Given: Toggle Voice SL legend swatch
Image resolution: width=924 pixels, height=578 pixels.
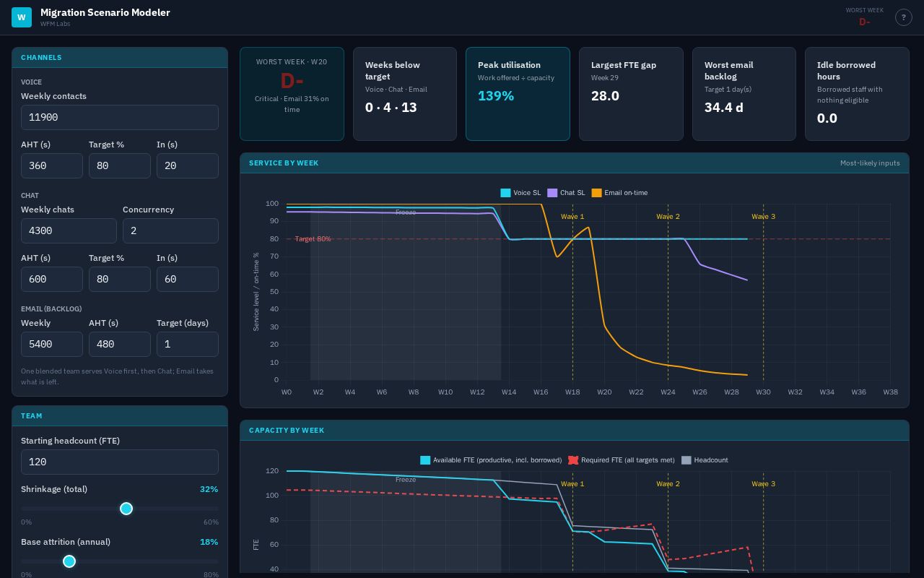Looking at the screenshot, I should (x=505, y=193).
